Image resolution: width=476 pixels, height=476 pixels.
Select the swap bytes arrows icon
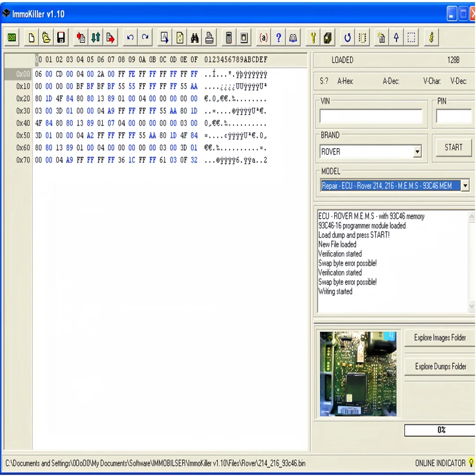click(x=96, y=37)
